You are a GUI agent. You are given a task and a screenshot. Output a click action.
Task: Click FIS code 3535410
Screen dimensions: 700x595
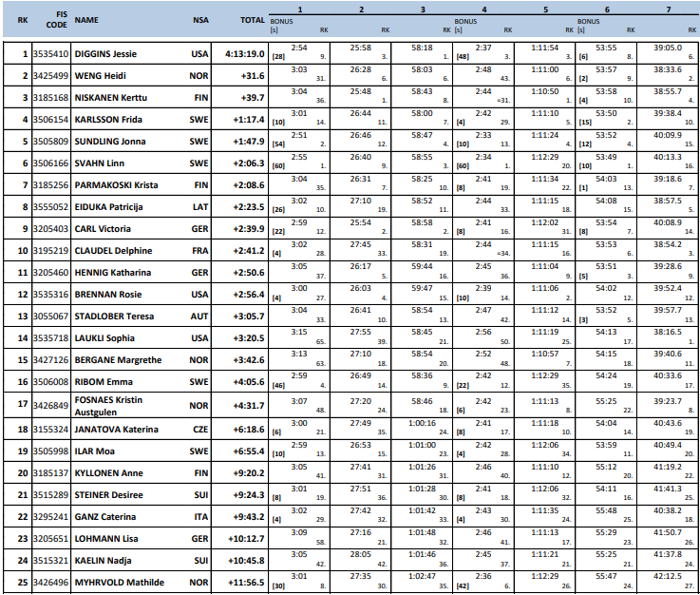coord(51,54)
